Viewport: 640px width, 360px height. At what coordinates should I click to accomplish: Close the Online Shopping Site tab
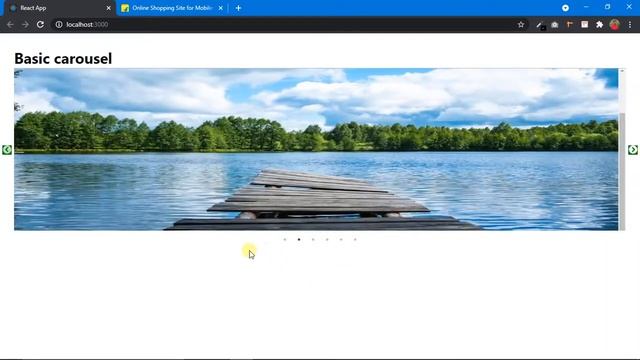(220, 8)
